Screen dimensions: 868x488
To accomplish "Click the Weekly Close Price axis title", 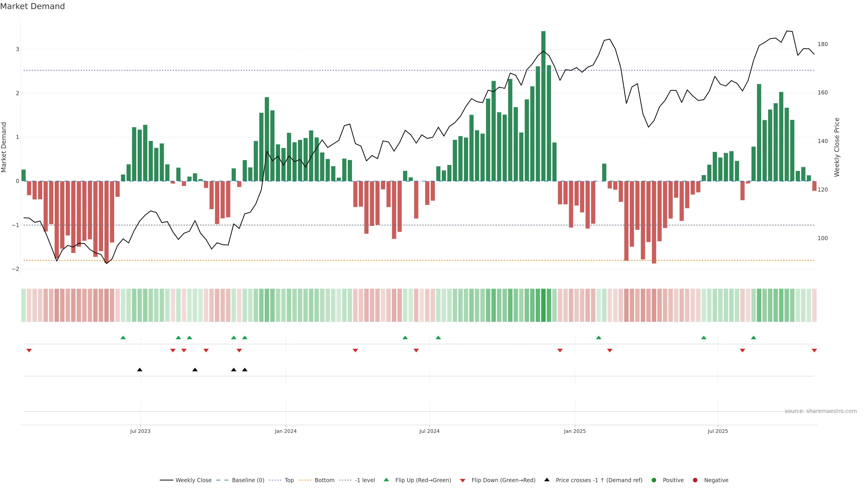I will tap(837, 147).
